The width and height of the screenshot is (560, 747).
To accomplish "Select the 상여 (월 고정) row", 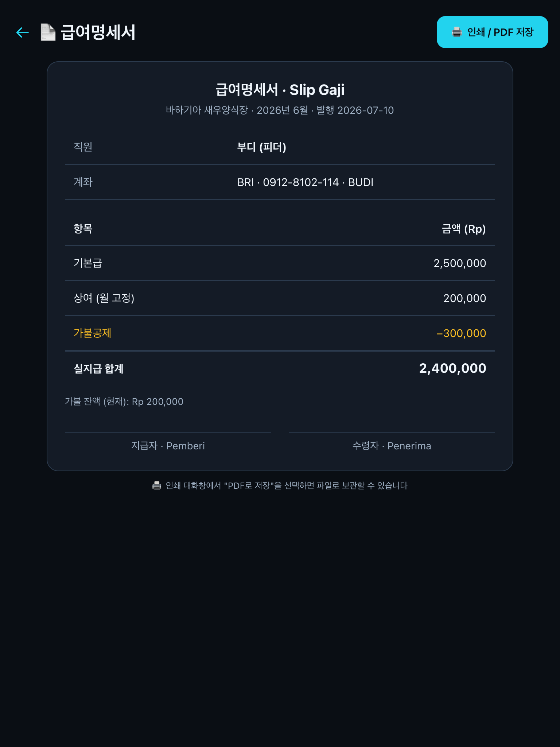I will tap(280, 298).
